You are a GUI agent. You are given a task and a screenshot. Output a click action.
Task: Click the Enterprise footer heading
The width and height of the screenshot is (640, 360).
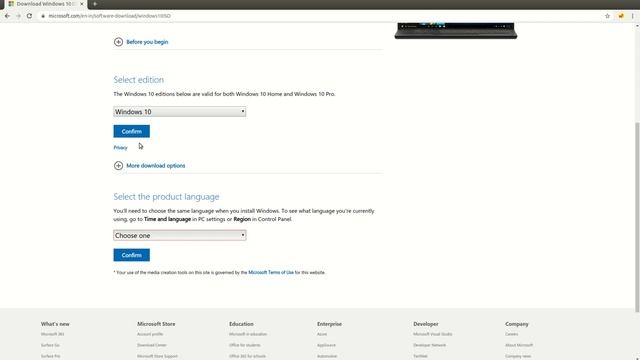point(329,324)
